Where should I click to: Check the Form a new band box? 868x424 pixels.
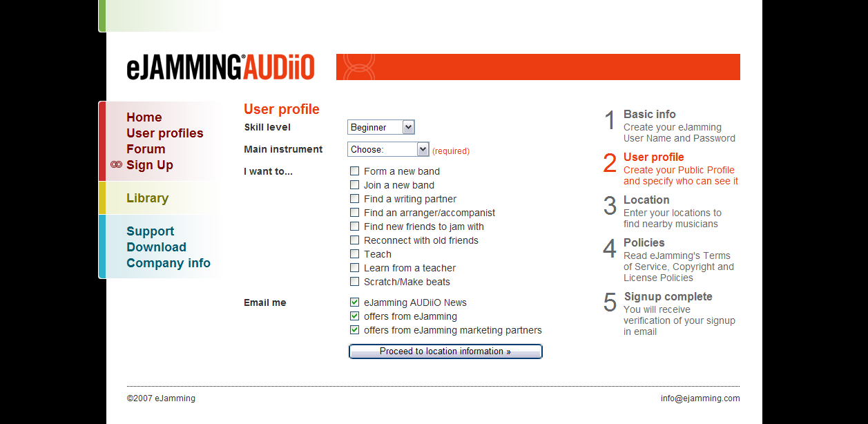pyautogui.click(x=354, y=171)
